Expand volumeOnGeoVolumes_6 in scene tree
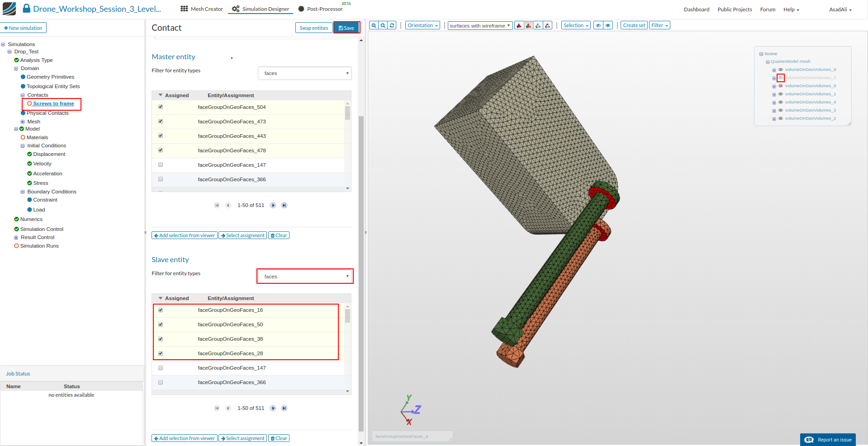This screenshot has width=868, height=446. [x=774, y=70]
